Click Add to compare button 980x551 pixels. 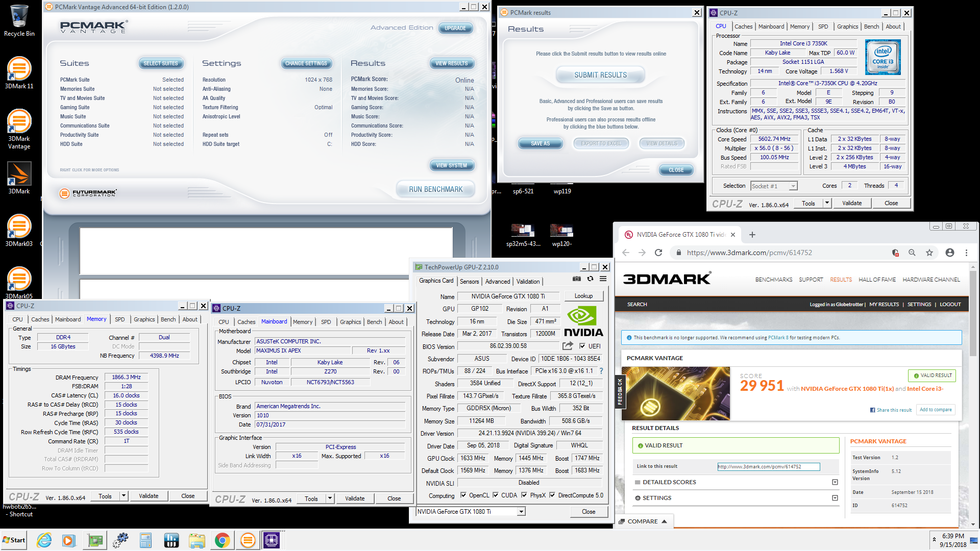tap(936, 409)
